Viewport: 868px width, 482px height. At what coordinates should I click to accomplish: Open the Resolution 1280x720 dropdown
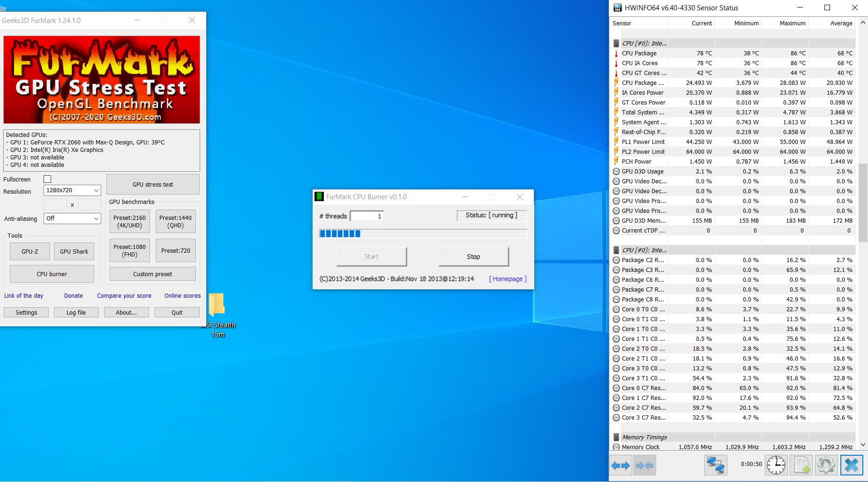pos(72,190)
